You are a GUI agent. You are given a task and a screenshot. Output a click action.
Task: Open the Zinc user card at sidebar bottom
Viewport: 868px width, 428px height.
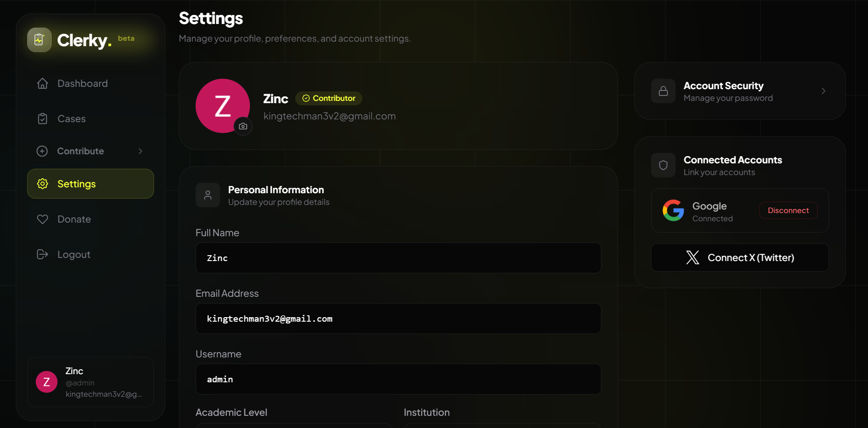91,382
